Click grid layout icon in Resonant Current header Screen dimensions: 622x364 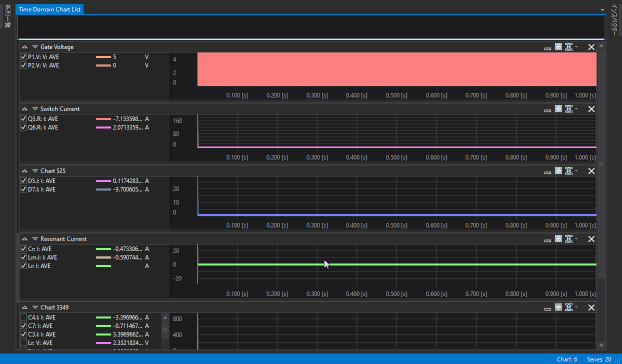point(559,239)
